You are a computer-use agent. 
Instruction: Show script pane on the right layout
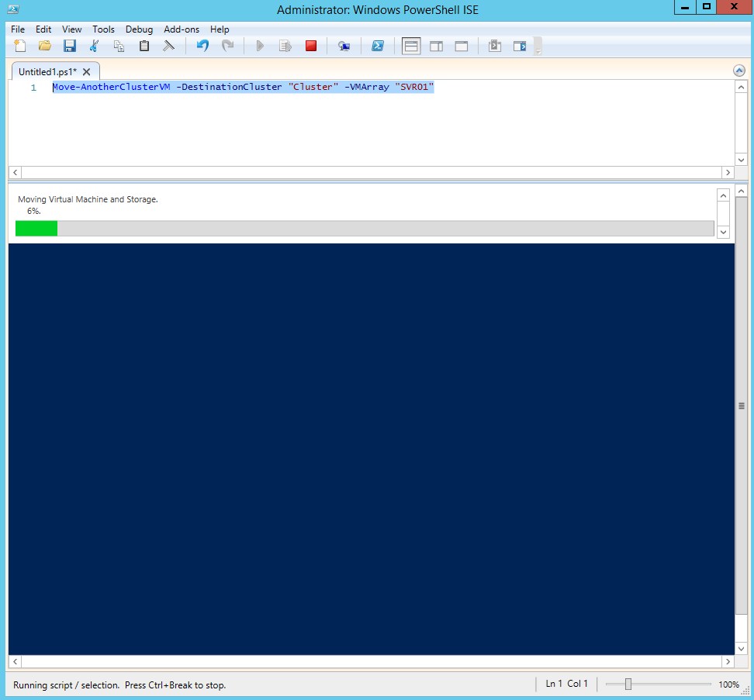pyautogui.click(x=436, y=46)
